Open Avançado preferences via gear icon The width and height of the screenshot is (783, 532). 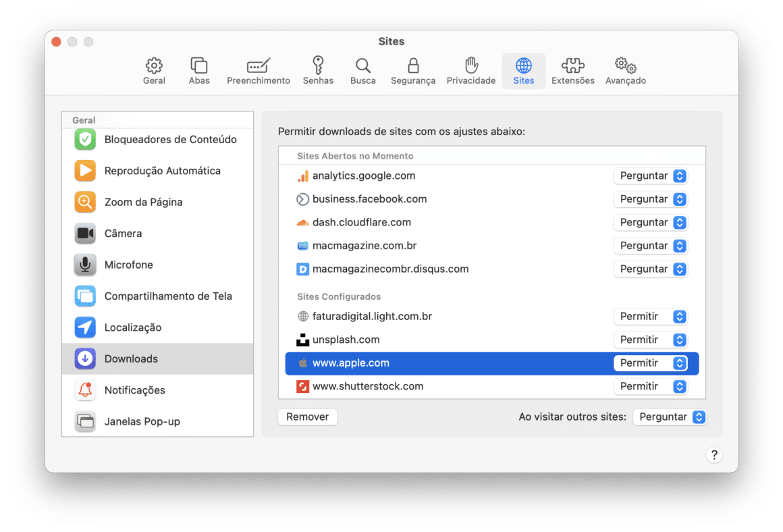(625, 70)
